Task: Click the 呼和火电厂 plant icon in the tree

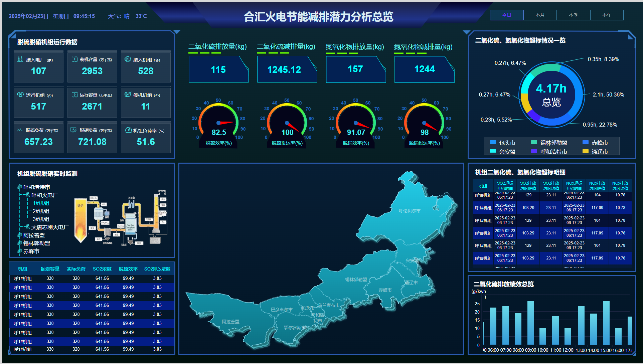Action: 28,195
